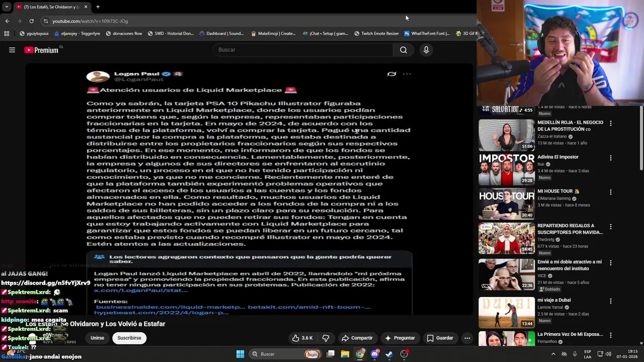This screenshot has height=362, width=644.
Task: Close the Los Estafó YouTube tab
Action: tap(86, 7)
